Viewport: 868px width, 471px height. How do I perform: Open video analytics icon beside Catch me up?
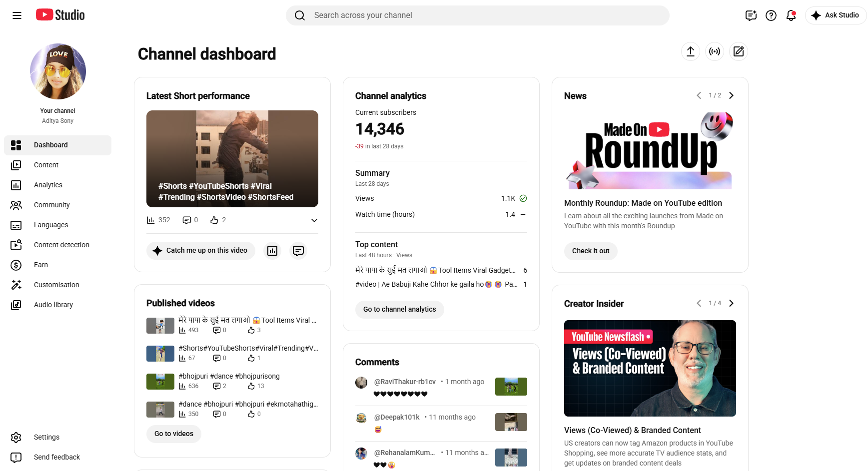(x=272, y=251)
